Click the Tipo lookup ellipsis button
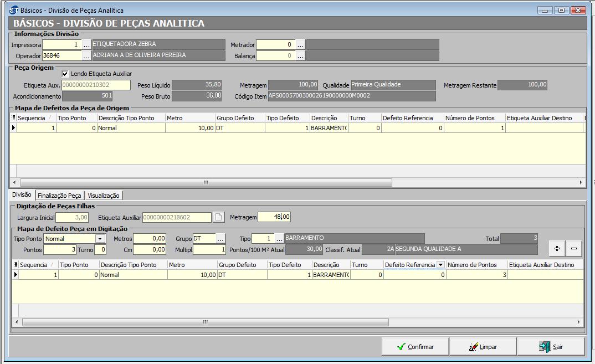Viewport: 595px width, 364px height. coord(279,239)
